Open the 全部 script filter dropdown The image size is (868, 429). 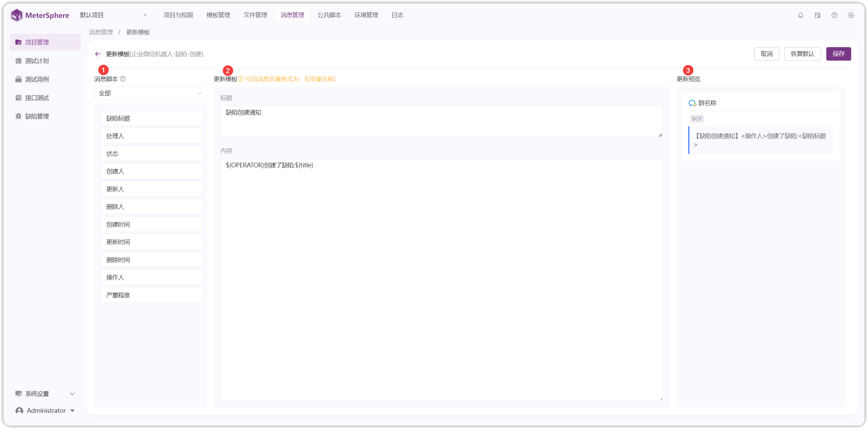[x=150, y=93]
